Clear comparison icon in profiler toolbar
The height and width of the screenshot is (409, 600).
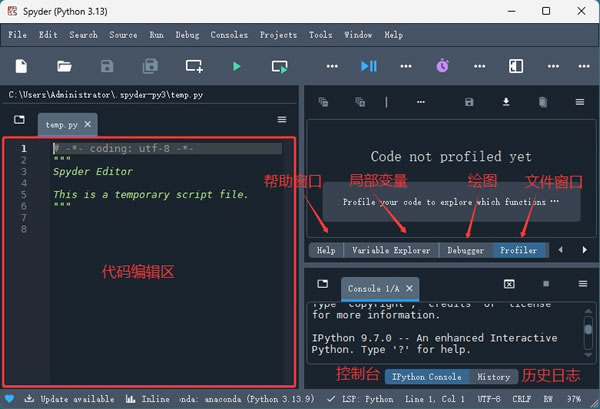543,102
